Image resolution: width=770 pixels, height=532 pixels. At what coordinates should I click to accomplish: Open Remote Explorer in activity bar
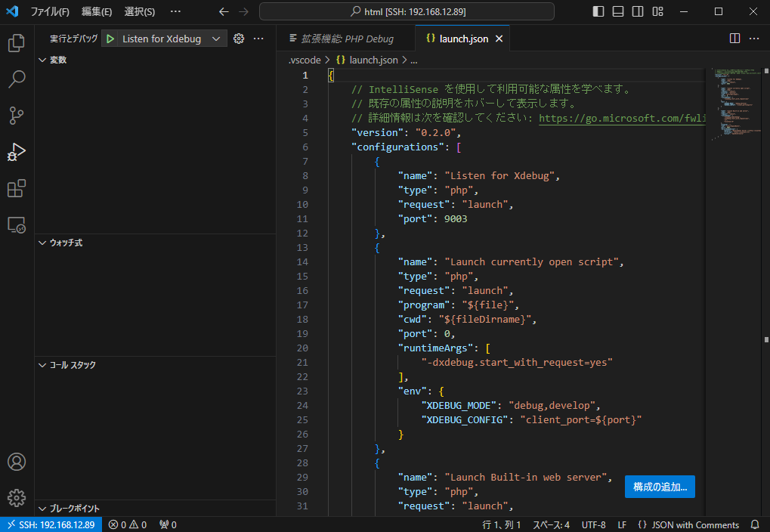coord(17,224)
